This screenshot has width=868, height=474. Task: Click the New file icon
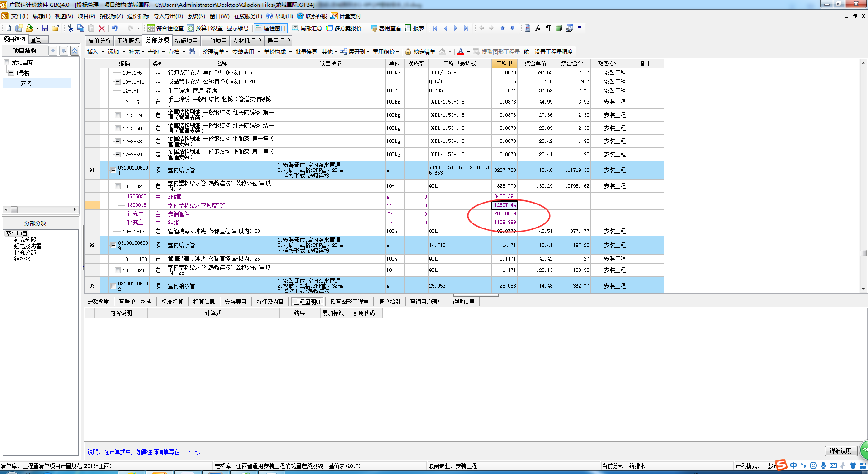(x=8, y=28)
